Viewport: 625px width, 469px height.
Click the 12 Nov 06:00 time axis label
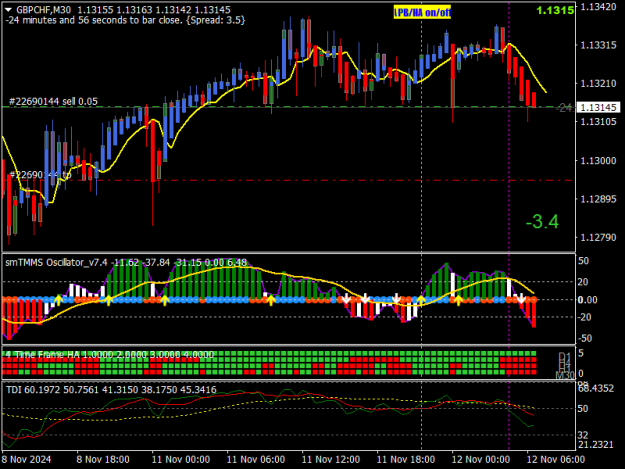(x=556, y=459)
